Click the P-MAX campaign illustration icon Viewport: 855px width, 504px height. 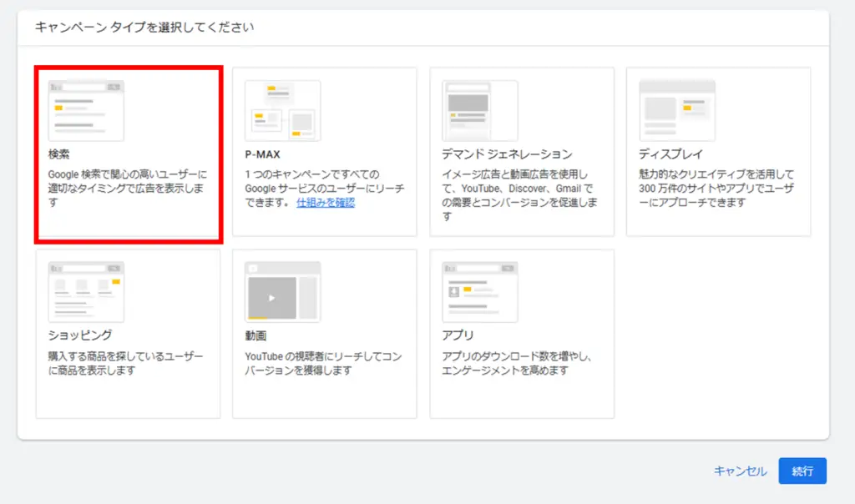pos(282,111)
